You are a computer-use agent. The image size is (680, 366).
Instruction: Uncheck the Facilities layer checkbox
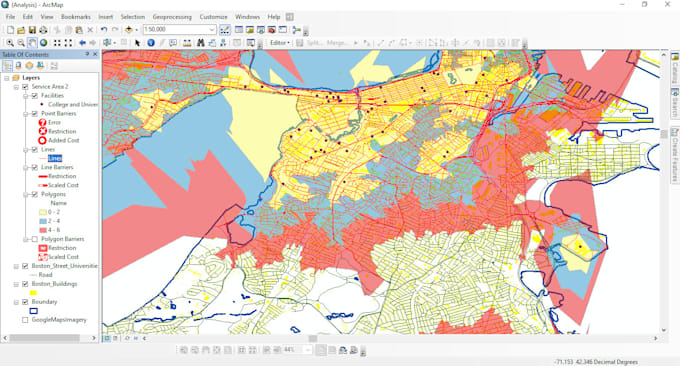coord(35,96)
